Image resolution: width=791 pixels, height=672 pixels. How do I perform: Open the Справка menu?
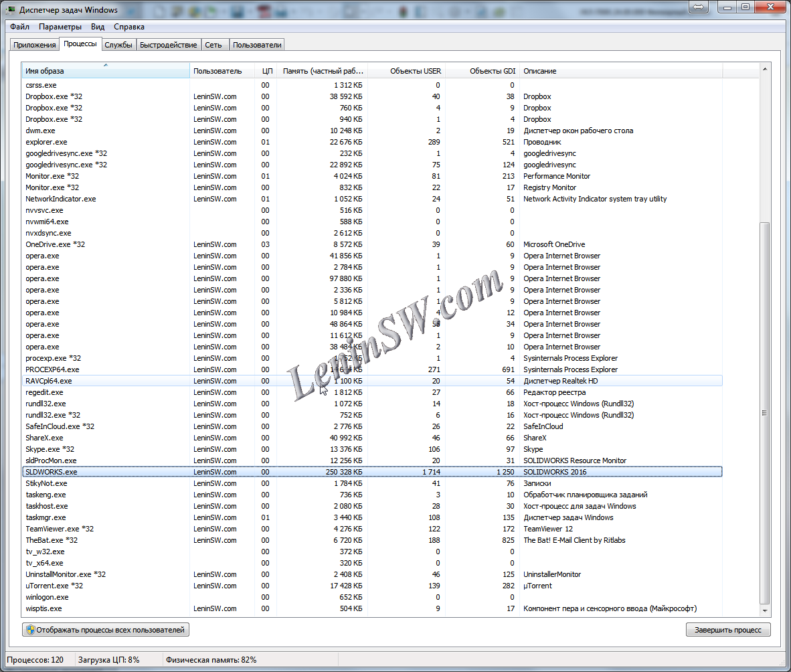click(128, 27)
